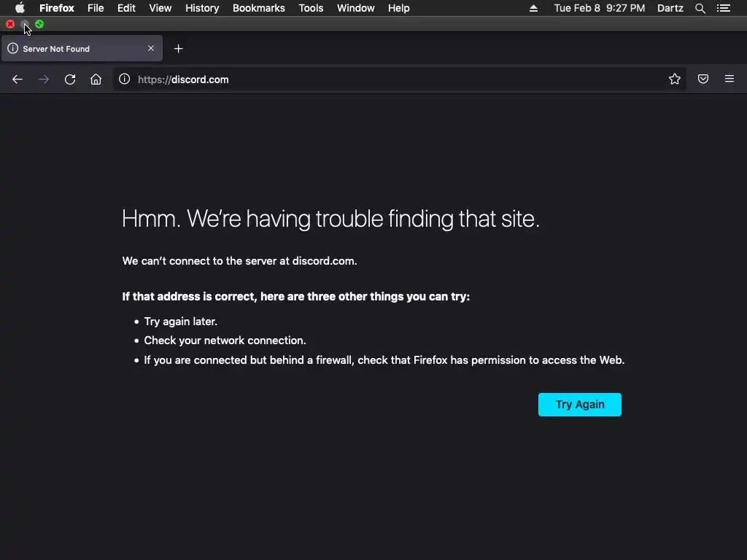Bookmark this page with the star
Viewport: 747px width, 560px height.
[x=675, y=79]
